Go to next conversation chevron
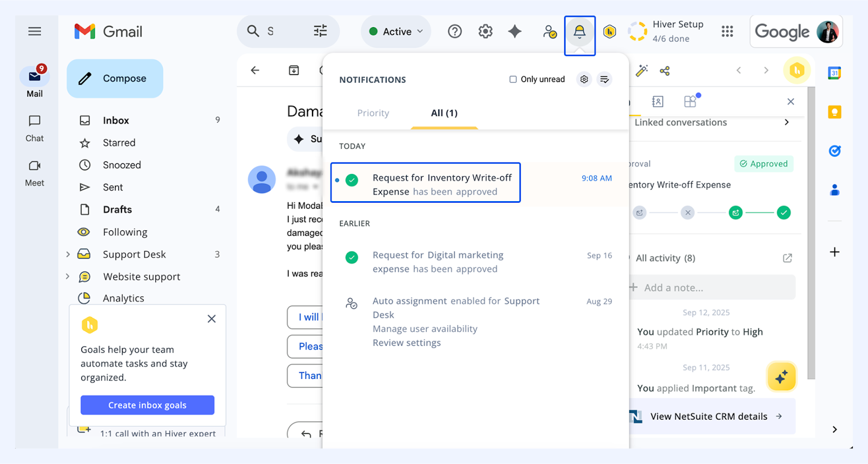The height and width of the screenshot is (464, 868). 766,70
